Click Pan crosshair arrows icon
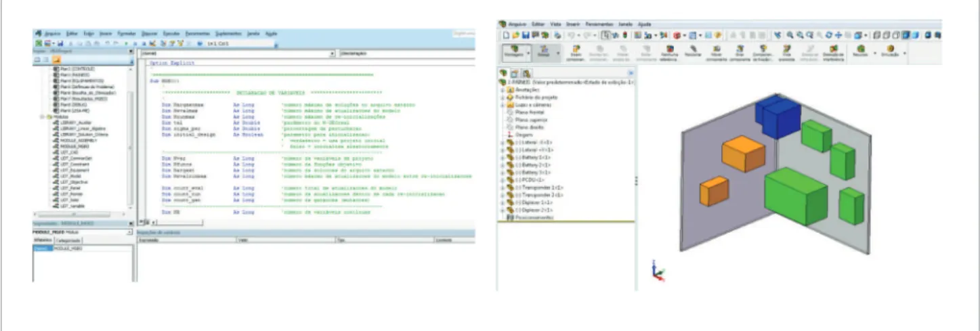Viewport: 980px width, 331px height. tap(838, 35)
